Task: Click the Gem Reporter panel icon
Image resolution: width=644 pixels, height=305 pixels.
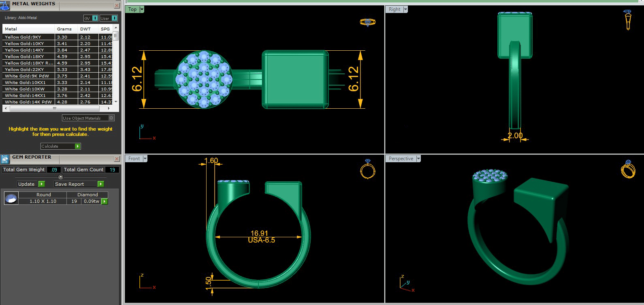Action: coord(5,159)
